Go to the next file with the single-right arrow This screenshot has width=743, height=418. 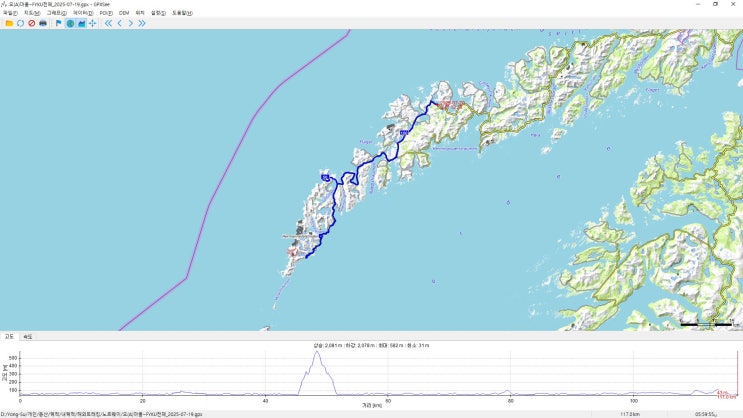coord(131,23)
